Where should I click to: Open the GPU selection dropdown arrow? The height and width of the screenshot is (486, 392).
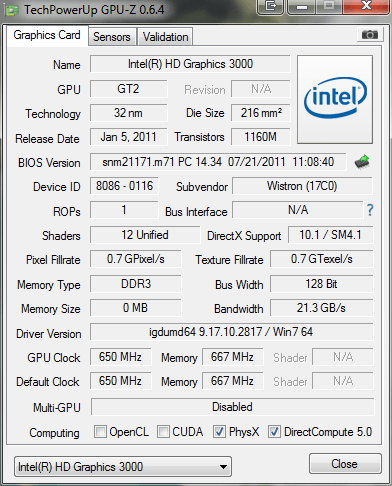[x=224, y=467]
